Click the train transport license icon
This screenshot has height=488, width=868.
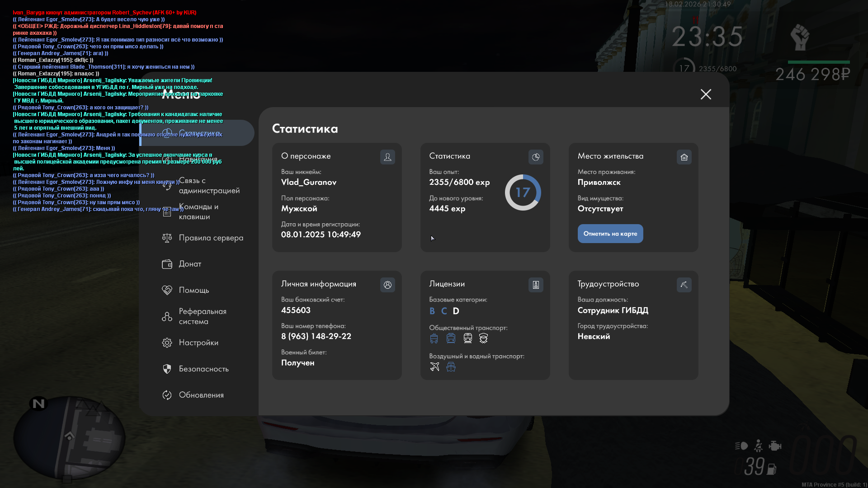click(x=468, y=338)
